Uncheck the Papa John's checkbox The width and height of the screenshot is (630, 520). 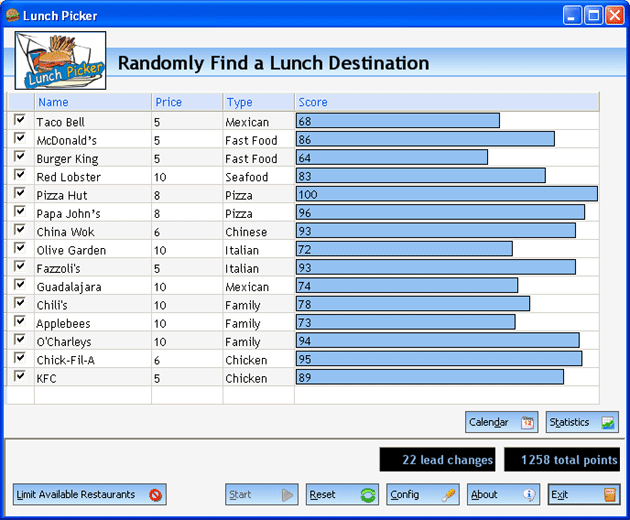pyautogui.click(x=20, y=211)
